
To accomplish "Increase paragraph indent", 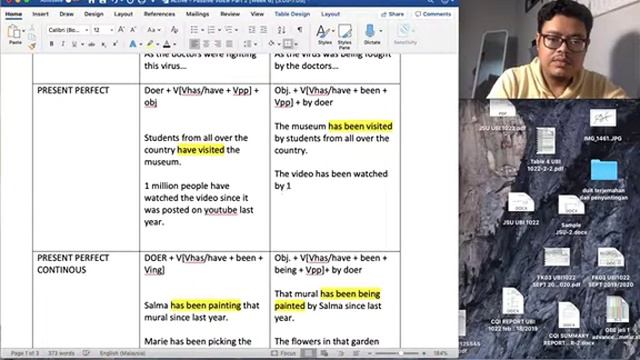I will 264,30.
